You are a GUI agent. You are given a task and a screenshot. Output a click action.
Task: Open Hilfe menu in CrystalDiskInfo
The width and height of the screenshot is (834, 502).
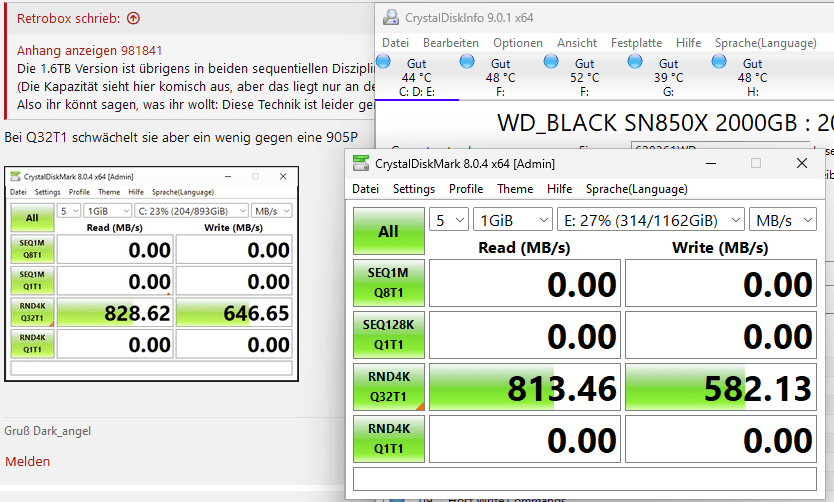pos(688,43)
